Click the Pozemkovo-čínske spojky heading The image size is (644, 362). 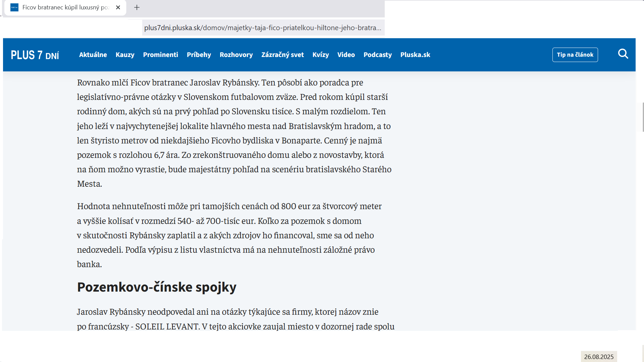(157, 287)
